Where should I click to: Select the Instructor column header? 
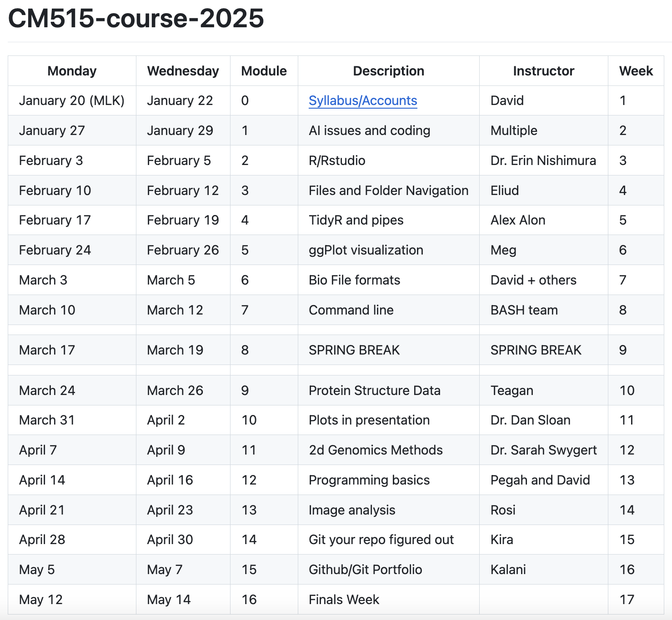tap(543, 71)
